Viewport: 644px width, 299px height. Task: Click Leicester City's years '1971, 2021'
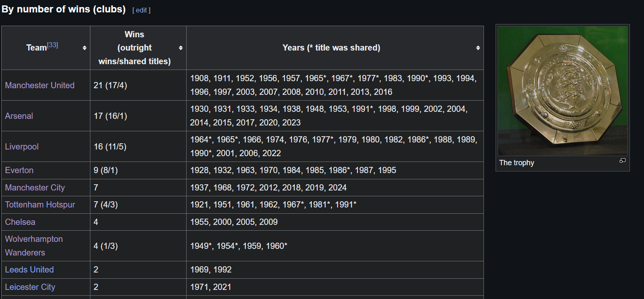coord(211,287)
